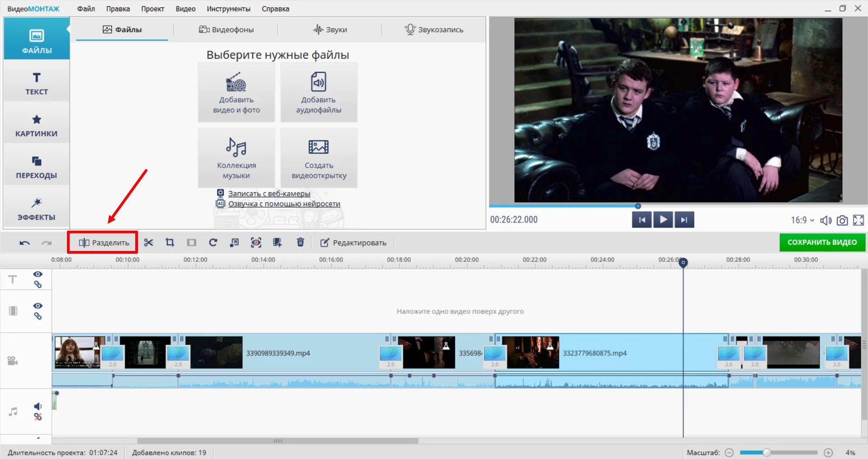Click the scissors cut icon in toolbar
The width and height of the screenshot is (868, 459).
click(148, 243)
